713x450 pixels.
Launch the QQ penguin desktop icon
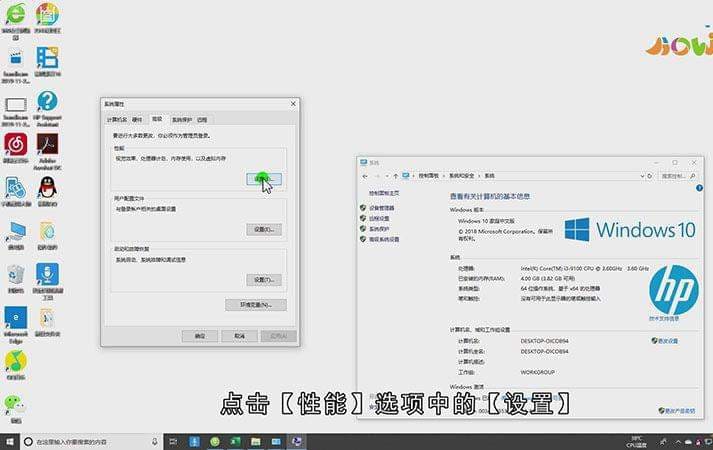47,191
